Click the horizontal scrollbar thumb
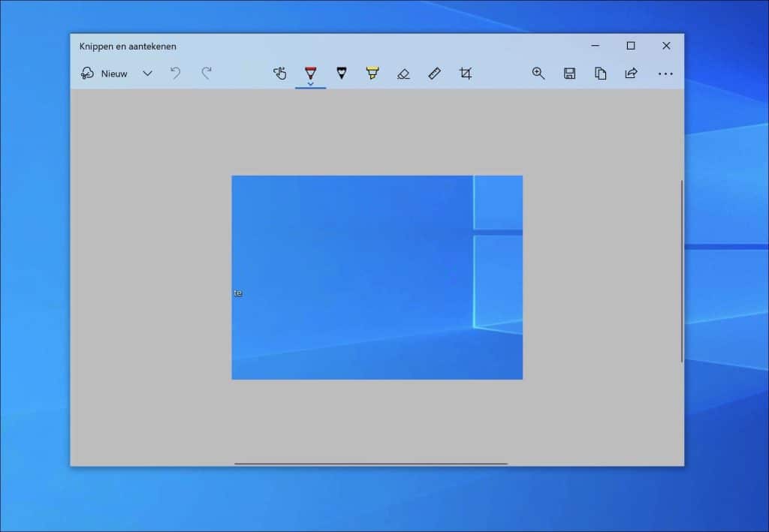 click(x=371, y=464)
